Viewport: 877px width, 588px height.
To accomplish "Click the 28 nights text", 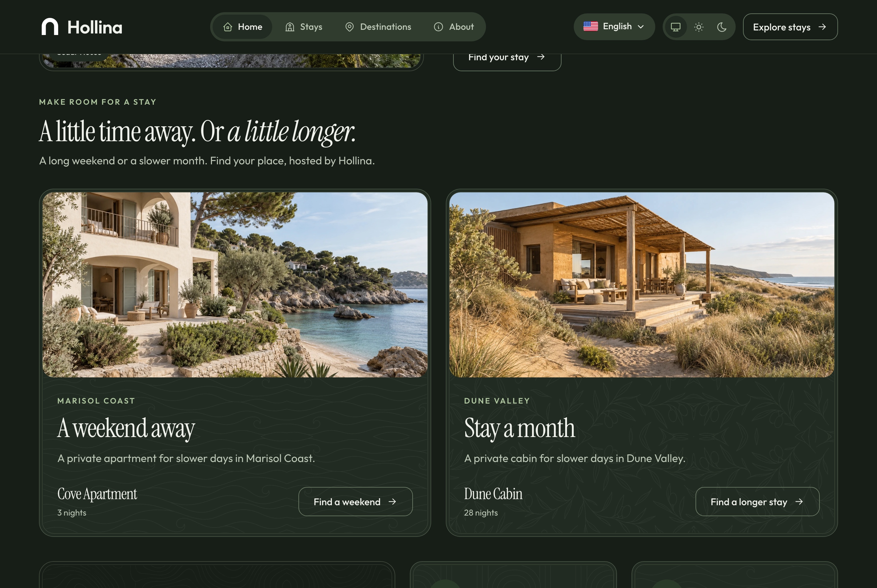I will pyautogui.click(x=481, y=513).
